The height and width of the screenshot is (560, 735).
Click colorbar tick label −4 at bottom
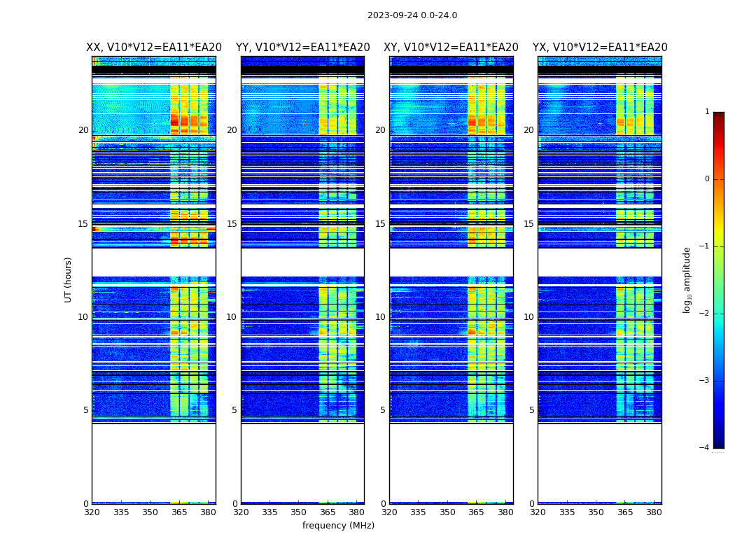[705, 448]
